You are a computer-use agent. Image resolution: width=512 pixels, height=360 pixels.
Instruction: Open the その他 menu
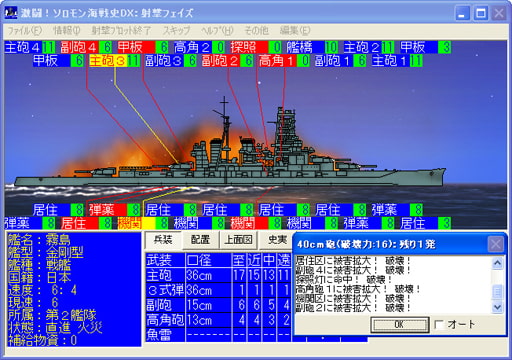point(256,31)
